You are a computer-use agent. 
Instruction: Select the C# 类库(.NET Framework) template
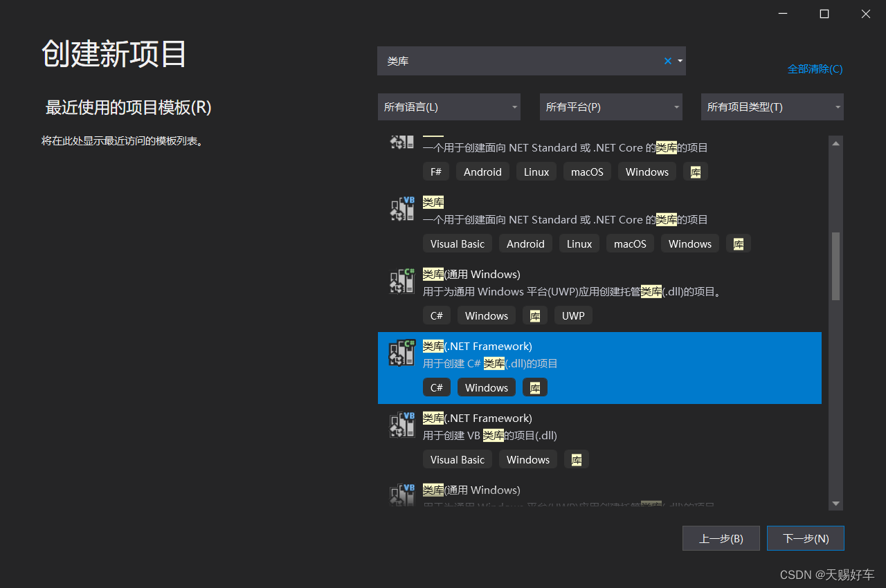tap(599, 368)
